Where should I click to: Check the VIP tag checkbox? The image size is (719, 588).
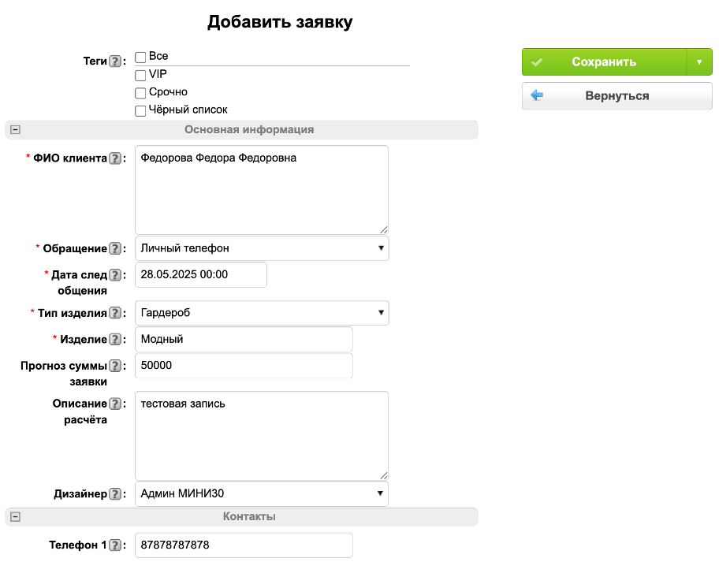tap(140, 76)
